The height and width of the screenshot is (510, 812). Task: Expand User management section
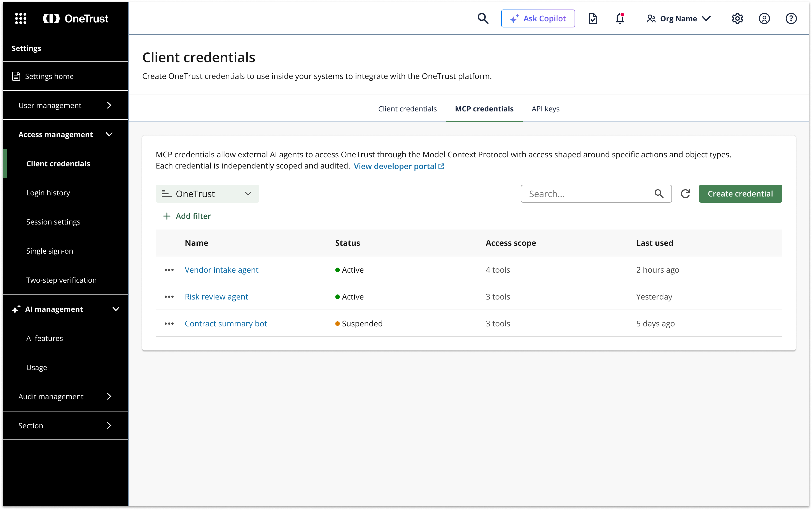tap(66, 106)
